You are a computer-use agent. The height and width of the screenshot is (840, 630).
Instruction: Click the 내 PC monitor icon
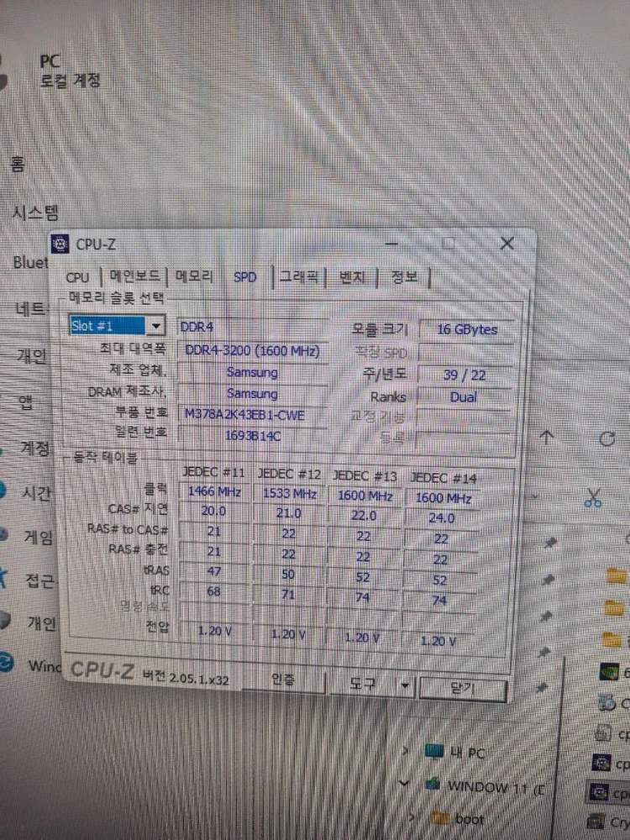click(x=434, y=751)
